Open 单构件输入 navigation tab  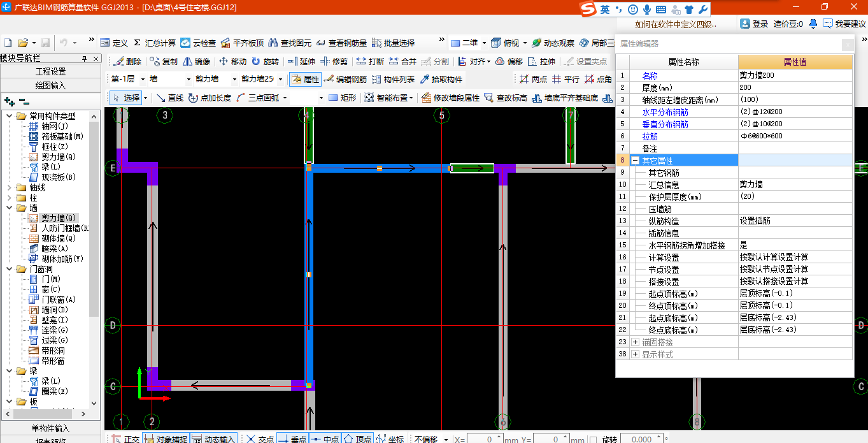coord(51,428)
